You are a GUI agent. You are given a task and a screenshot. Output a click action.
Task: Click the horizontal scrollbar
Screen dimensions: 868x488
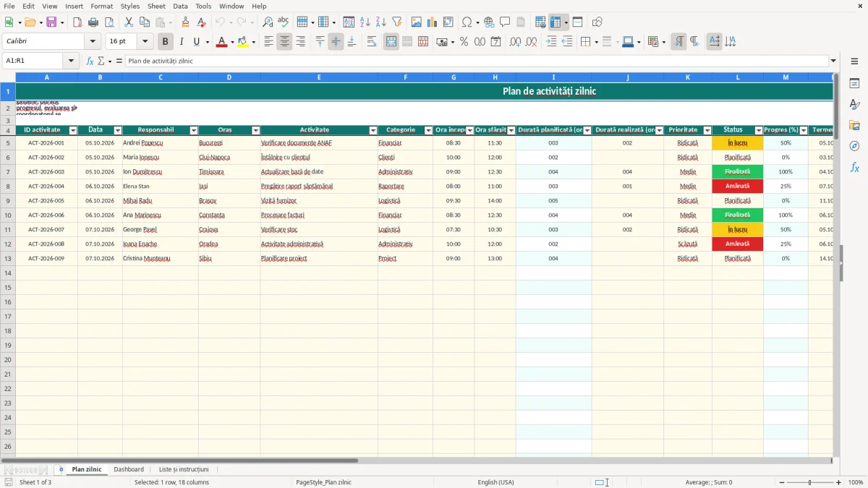tap(179, 460)
